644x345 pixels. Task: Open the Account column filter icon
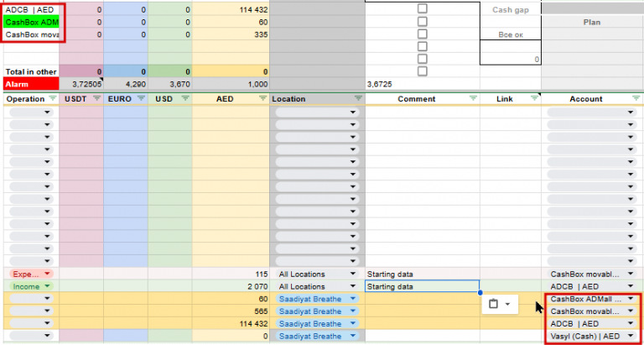pyautogui.click(x=636, y=99)
